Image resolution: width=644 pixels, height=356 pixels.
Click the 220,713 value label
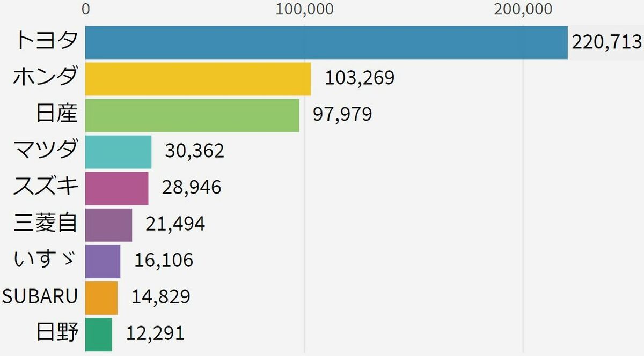(x=606, y=42)
